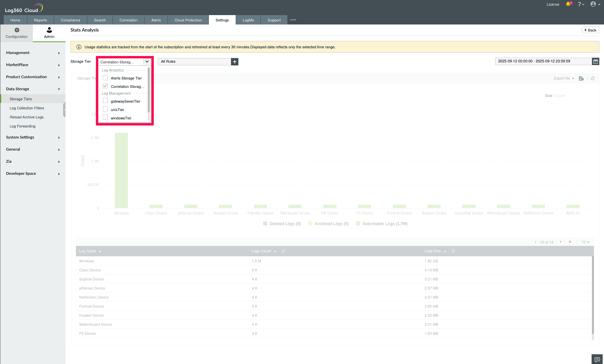Refresh the stats chart

(x=593, y=79)
